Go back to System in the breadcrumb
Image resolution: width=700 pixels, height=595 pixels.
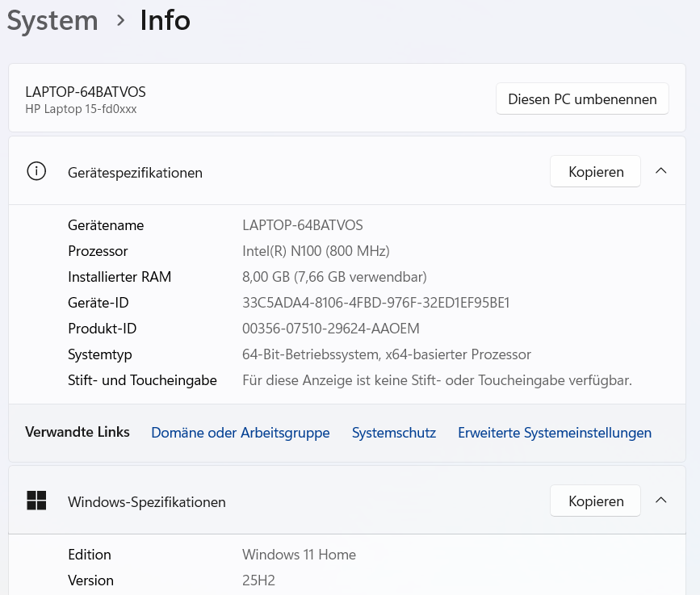[52, 20]
